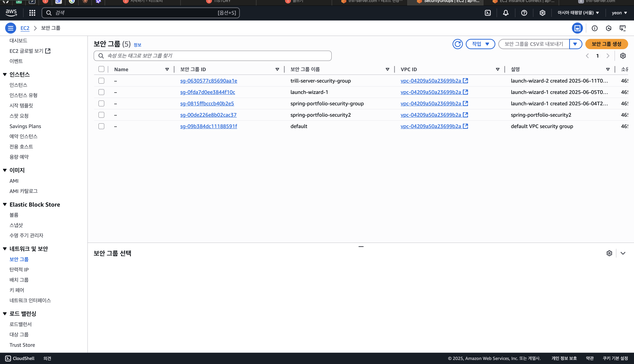Click the refresh security groups icon
634x364 pixels.
(x=457, y=44)
